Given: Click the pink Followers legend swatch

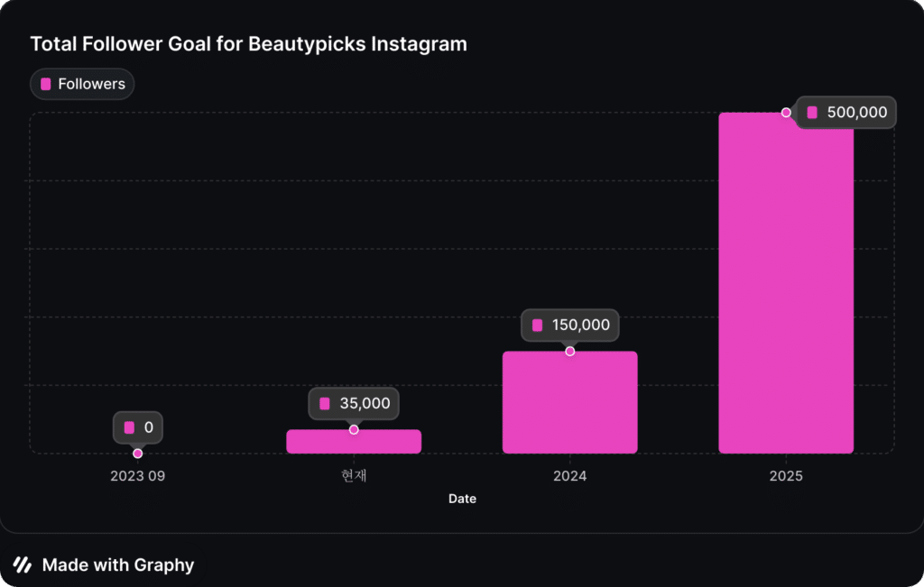Looking at the screenshot, I should click(46, 84).
